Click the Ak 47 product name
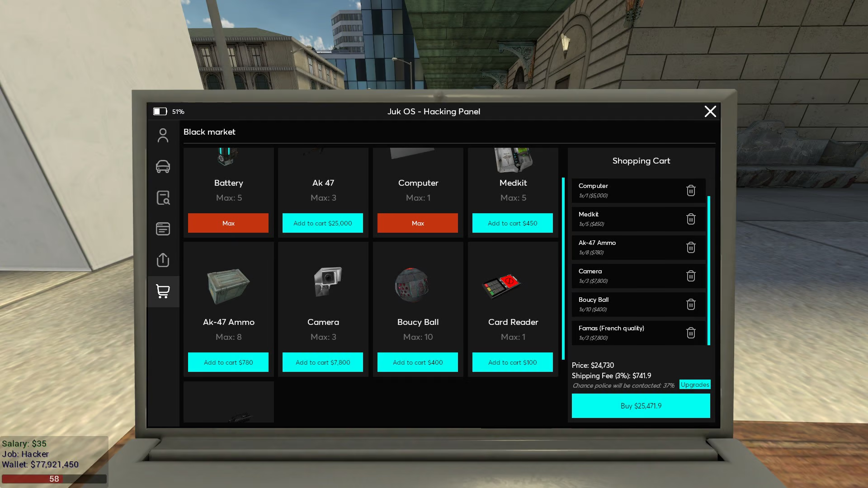The width and height of the screenshot is (868, 488). (323, 183)
